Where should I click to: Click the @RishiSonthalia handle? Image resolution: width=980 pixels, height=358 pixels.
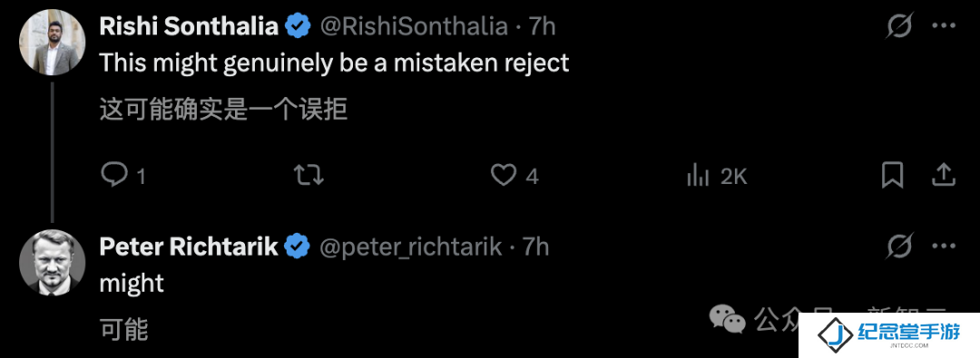coord(414,26)
